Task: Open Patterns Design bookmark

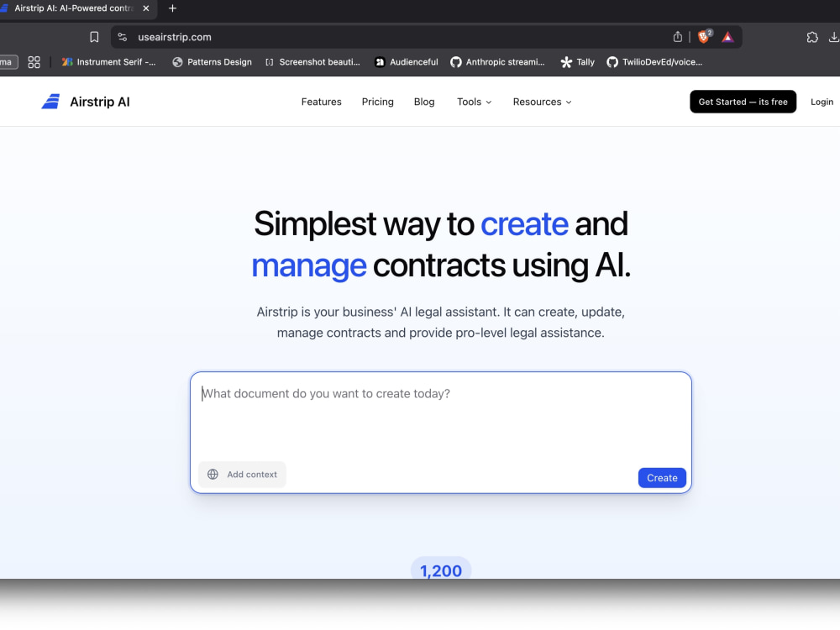Action: pyautogui.click(x=213, y=62)
